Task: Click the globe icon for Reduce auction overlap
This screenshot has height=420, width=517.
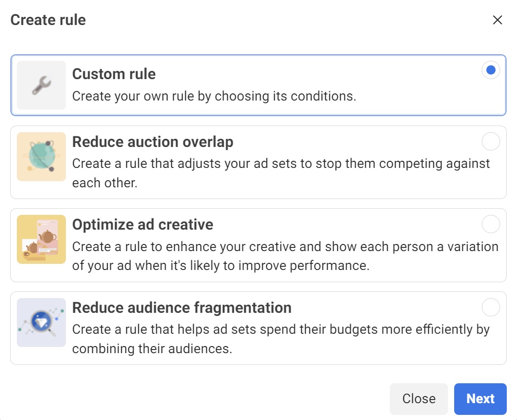Action: (x=41, y=157)
